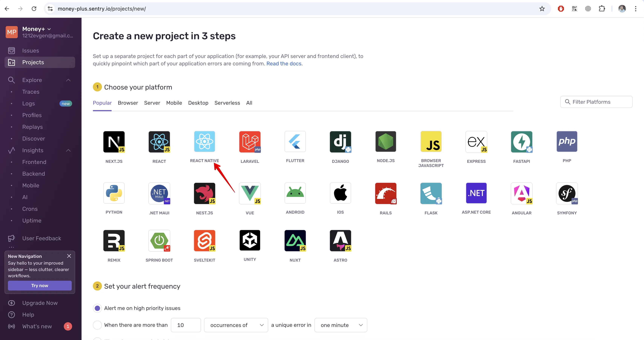Switch to the Mobile platforms tab
Viewport: 644px width, 340px height.
(x=174, y=103)
